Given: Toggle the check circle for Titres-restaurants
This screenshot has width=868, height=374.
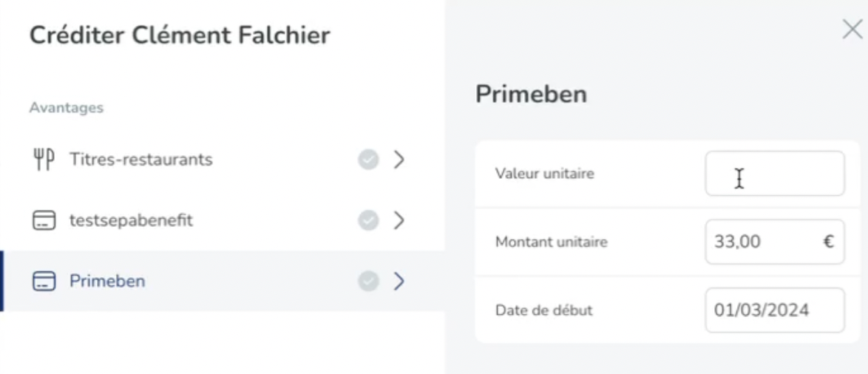Looking at the screenshot, I should 368,159.
